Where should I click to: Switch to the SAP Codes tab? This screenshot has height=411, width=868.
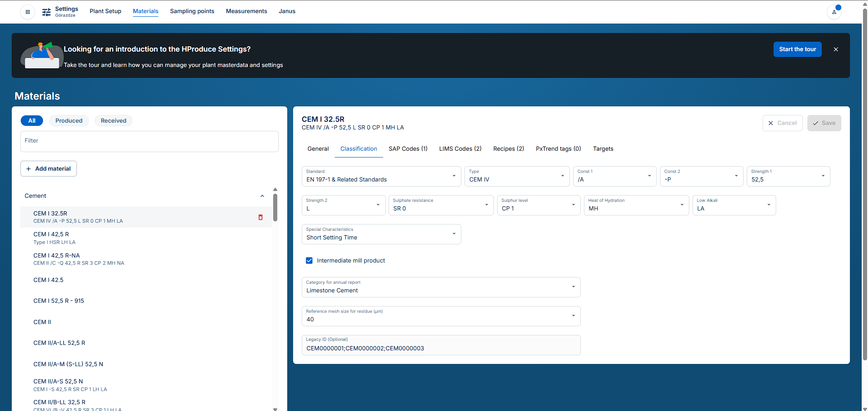click(x=408, y=149)
